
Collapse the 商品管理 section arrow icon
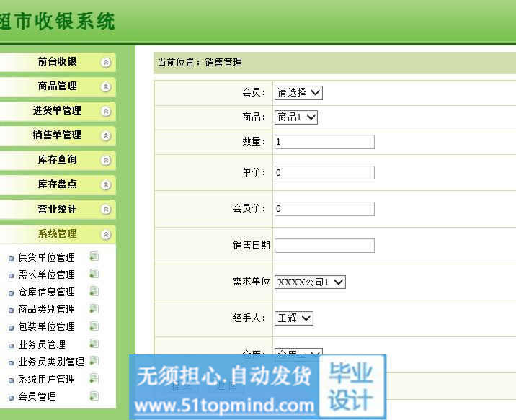tap(106, 87)
